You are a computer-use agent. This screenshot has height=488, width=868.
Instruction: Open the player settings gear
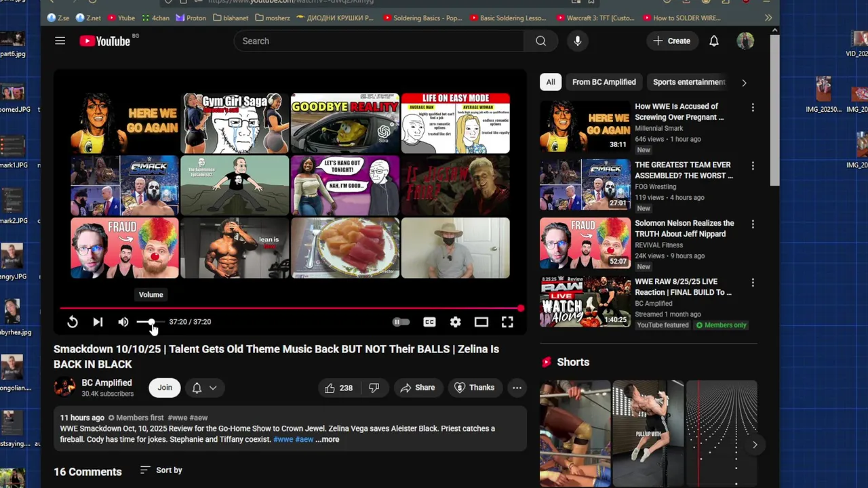(x=455, y=322)
